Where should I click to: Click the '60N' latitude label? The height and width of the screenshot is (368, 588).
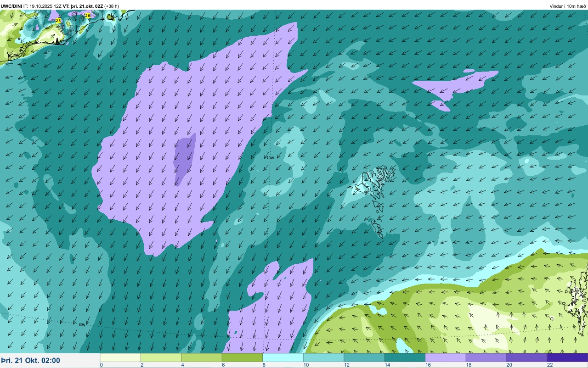point(82,324)
